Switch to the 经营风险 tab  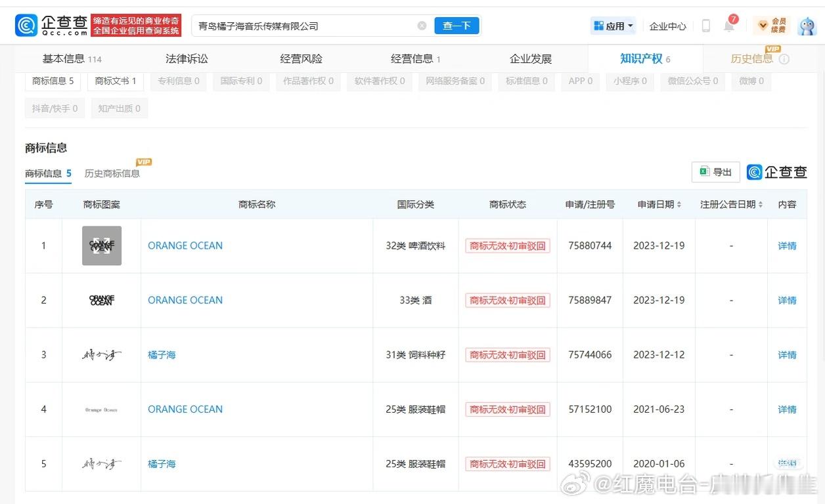(x=301, y=59)
